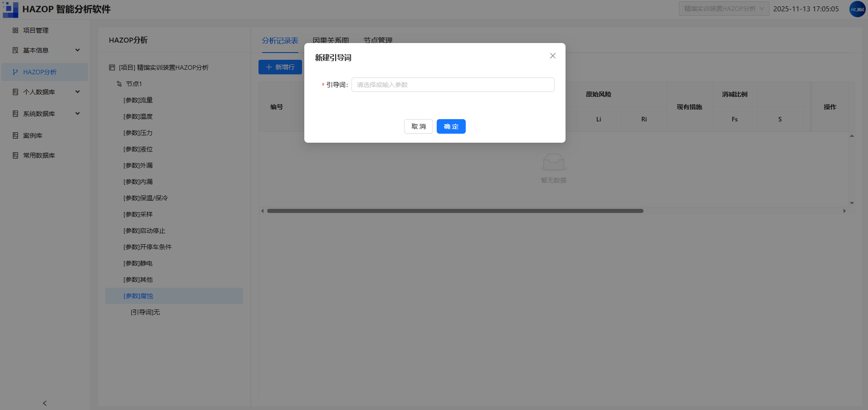The height and width of the screenshot is (410, 868).
Task: Collapse the sidebar with the arrow
Action: pyautogui.click(x=44, y=403)
